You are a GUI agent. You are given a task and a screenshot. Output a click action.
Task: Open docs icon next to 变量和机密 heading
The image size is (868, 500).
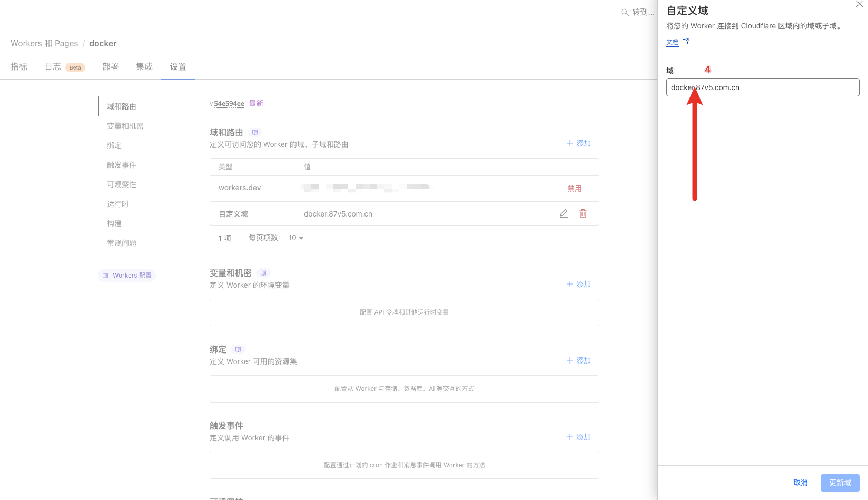[263, 273]
